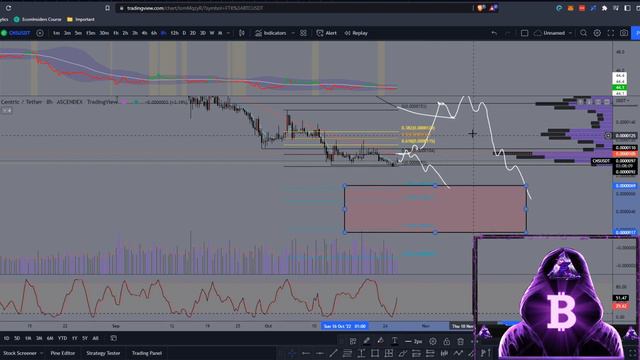Open chart settings gear in top toolbar
Image resolution: width=640 pixels, height=360 pixels.
pyautogui.click(x=597, y=33)
